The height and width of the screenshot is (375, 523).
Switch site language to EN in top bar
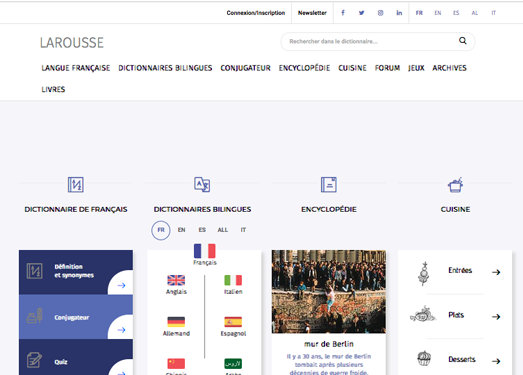tap(438, 13)
